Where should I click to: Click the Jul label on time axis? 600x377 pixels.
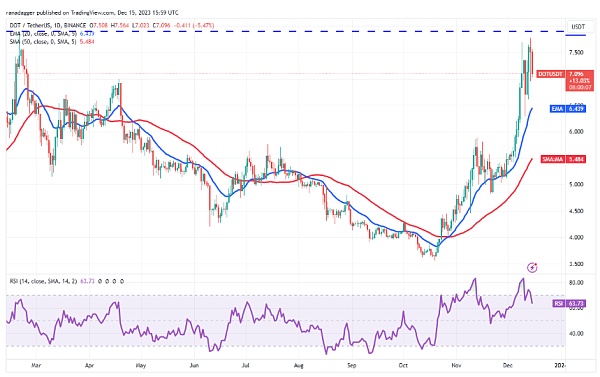click(245, 366)
